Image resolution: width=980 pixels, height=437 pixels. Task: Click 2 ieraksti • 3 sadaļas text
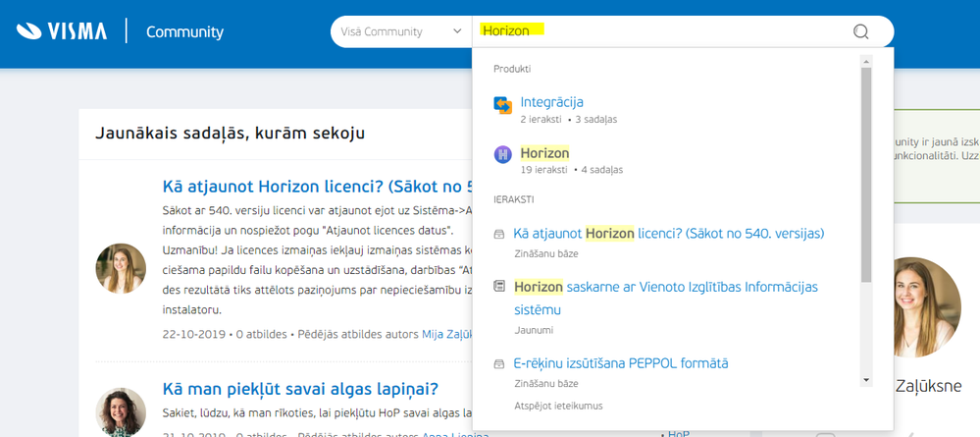[x=569, y=119]
